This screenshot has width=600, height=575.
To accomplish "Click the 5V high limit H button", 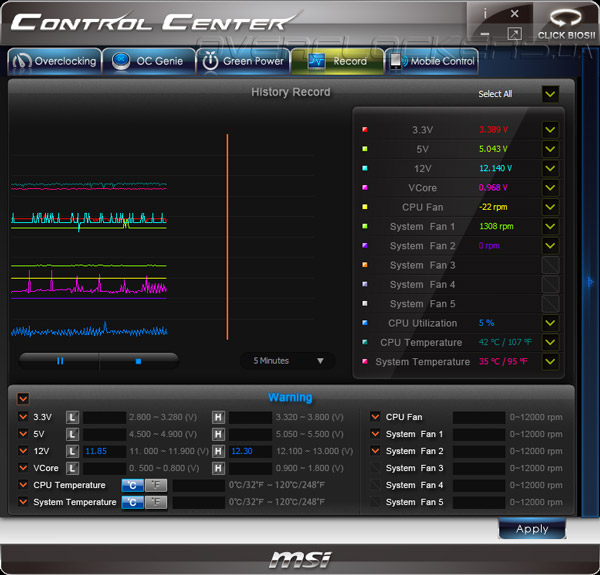I will coord(218,434).
